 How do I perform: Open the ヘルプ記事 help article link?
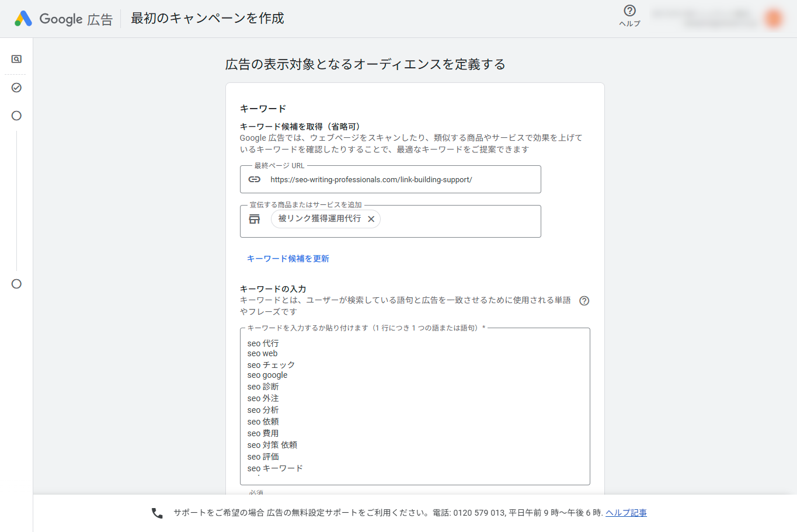click(626, 513)
